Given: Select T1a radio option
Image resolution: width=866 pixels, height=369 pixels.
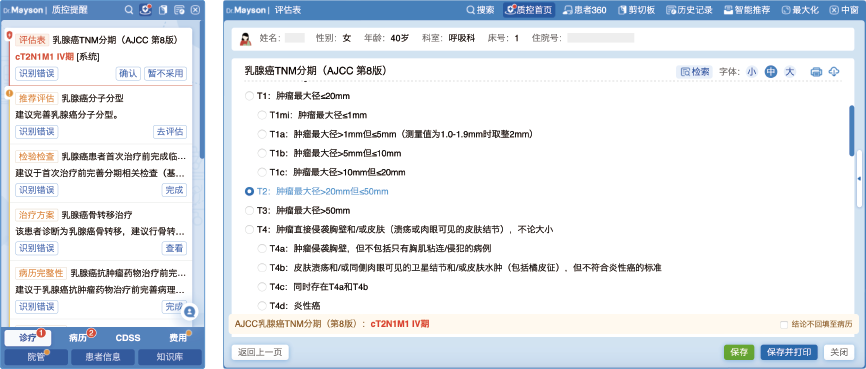Looking at the screenshot, I should (262, 134).
